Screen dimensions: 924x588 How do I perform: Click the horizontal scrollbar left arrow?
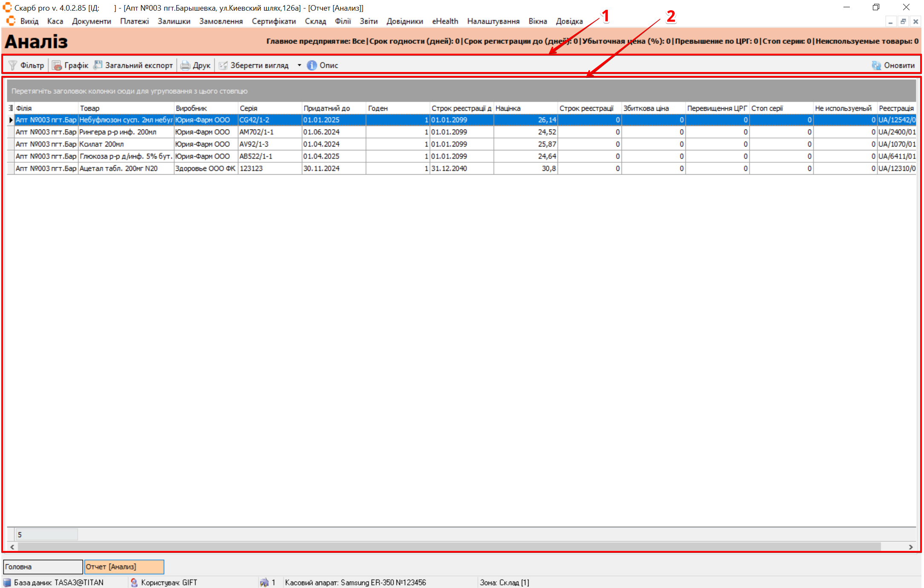12,547
